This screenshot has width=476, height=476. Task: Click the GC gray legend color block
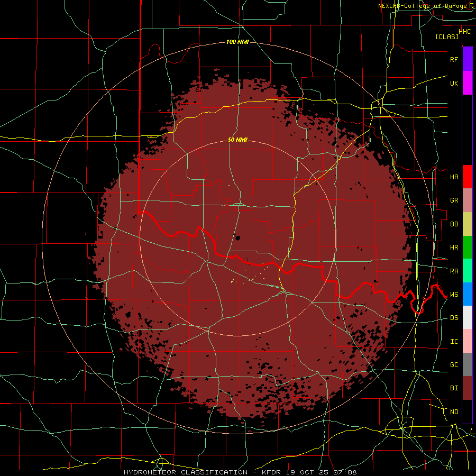pyautogui.click(x=467, y=364)
